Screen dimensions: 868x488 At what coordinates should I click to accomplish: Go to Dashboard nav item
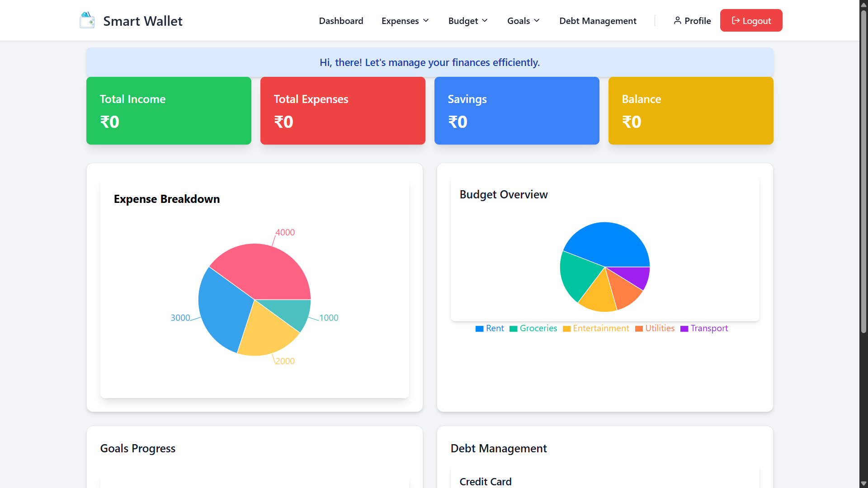point(341,21)
